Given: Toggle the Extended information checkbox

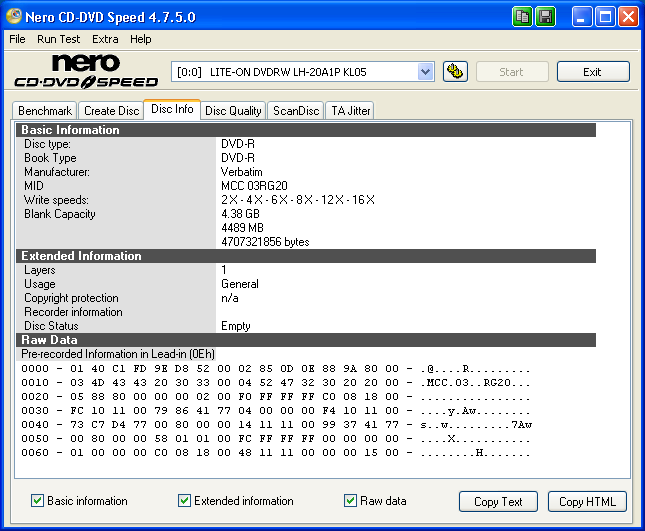Looking at the screenshot, I should click(x=185, y=501).
